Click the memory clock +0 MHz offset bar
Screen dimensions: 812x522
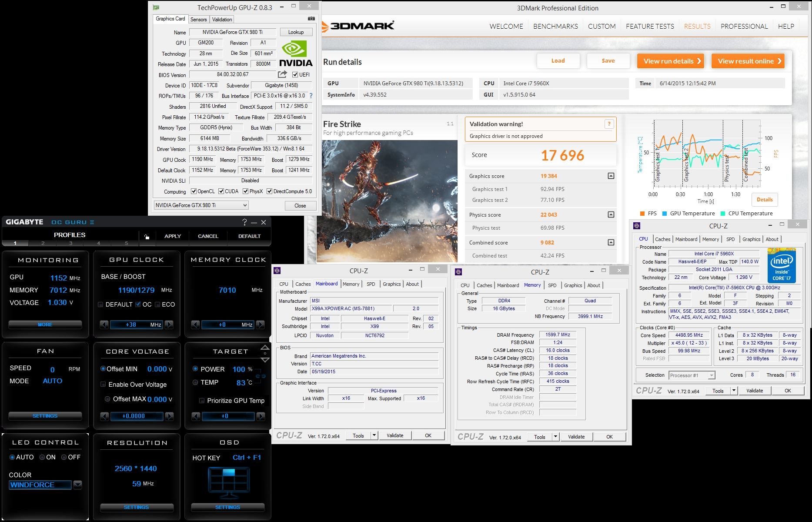click(228, 325)
